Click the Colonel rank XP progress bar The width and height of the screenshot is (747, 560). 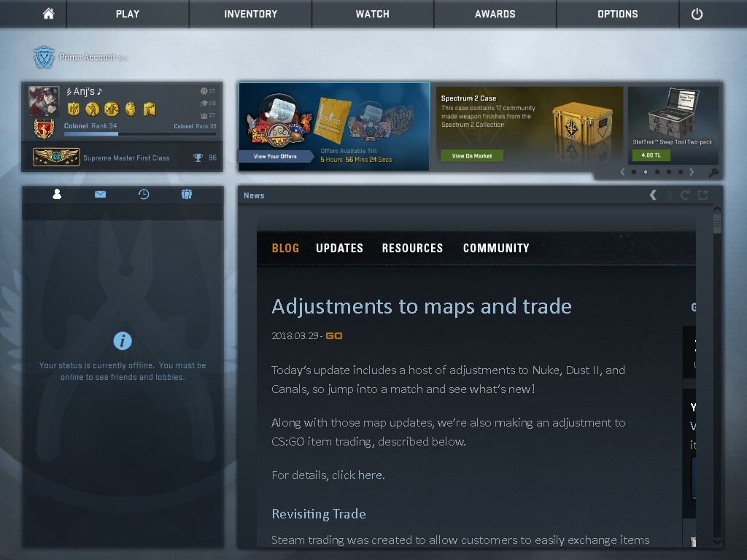(140, 134)
